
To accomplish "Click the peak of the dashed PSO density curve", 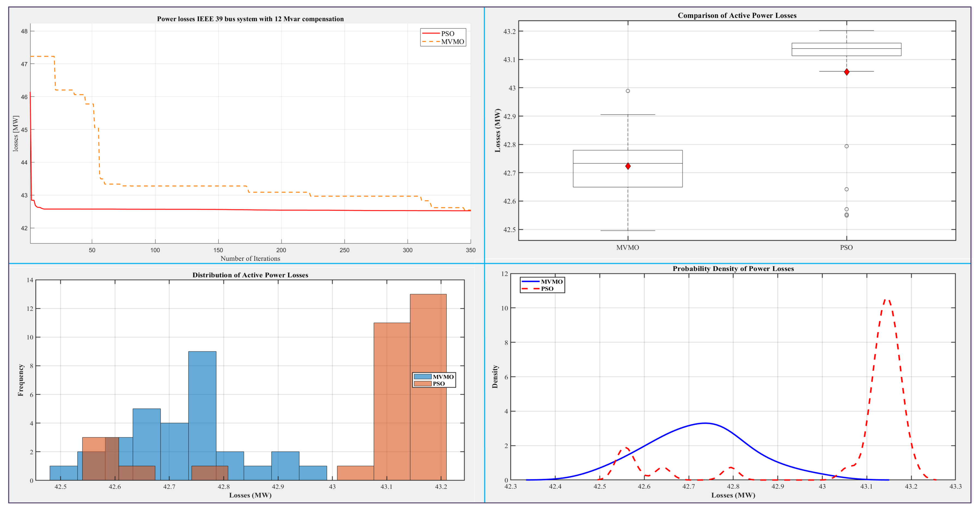I will coord(887,299).
